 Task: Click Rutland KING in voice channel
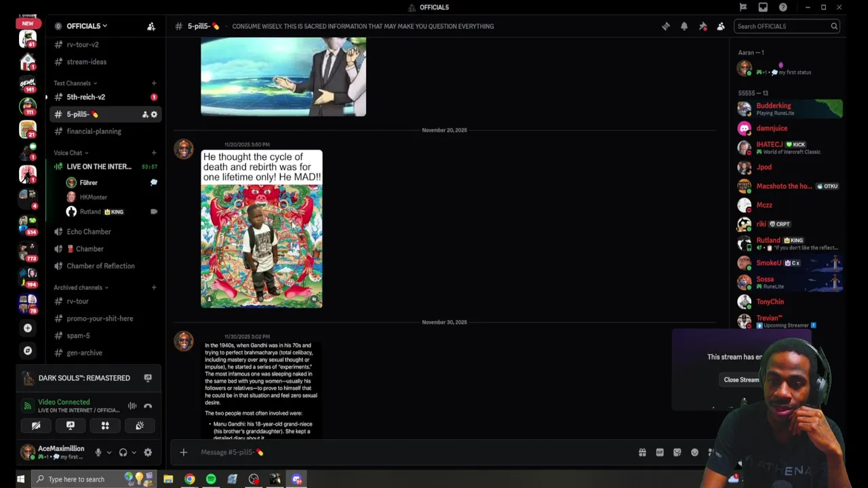coord(112,212)
